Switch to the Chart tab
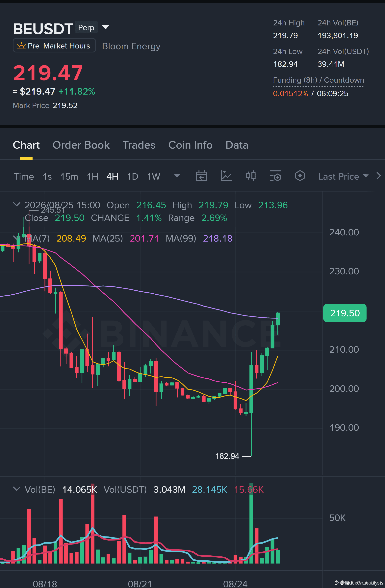 (26, 145)
